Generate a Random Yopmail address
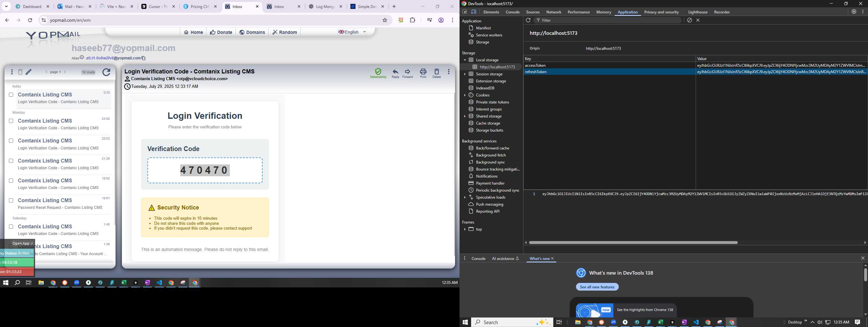868x327 pixels. tap(285, 32)
